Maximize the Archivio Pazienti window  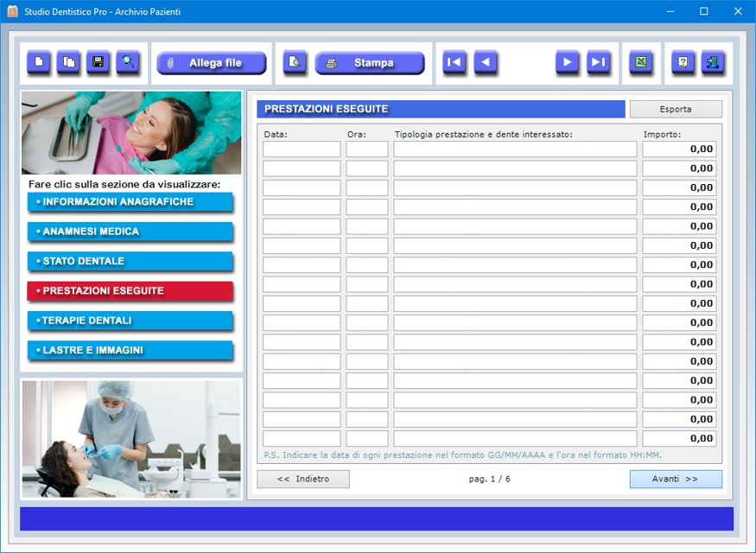[x=704, y=11]
